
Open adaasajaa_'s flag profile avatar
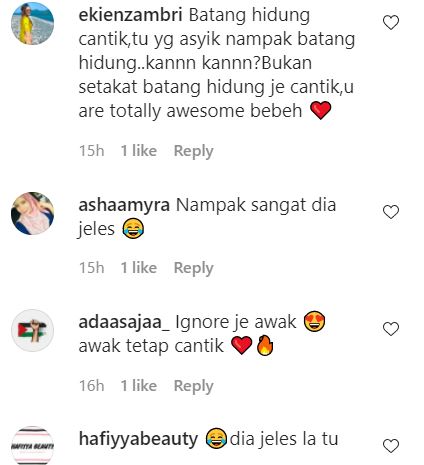coord(32,330)
